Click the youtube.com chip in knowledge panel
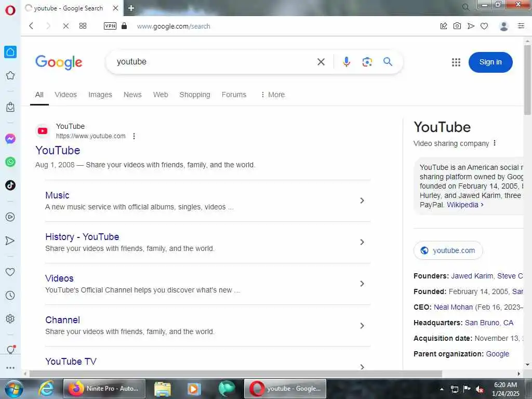This screenshot has height=399, width=532. tap(448, 250)
